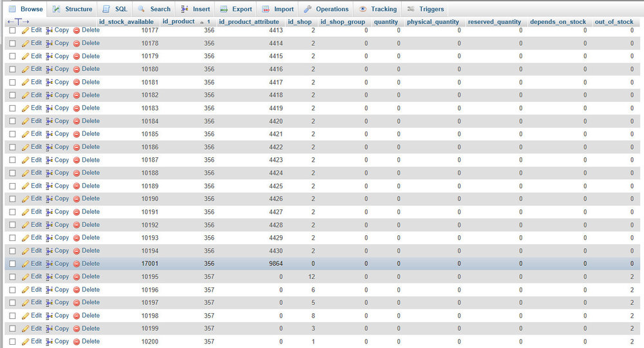Click the id_shop value 12 in row 10195
The height and width of the screenshot is (348, 644).
coord(312,277)
